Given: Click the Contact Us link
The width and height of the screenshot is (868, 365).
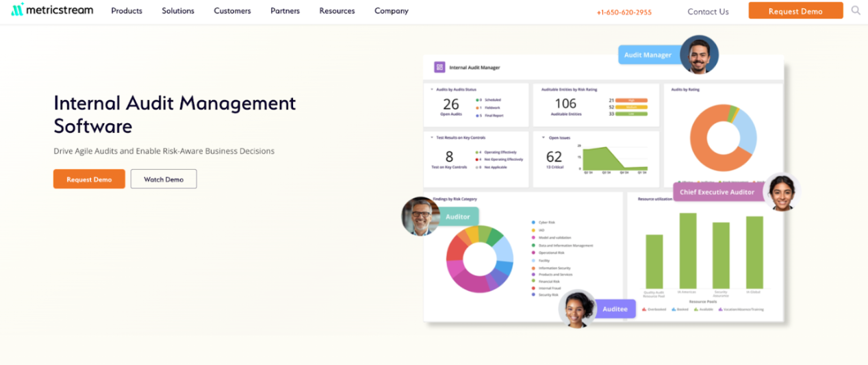Looking at the screenshot, I should [708, 12].
